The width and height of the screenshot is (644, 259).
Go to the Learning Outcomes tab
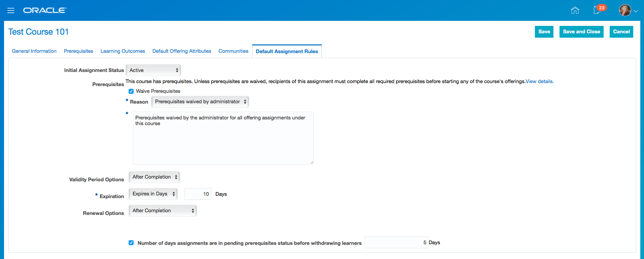click(123, 51)
